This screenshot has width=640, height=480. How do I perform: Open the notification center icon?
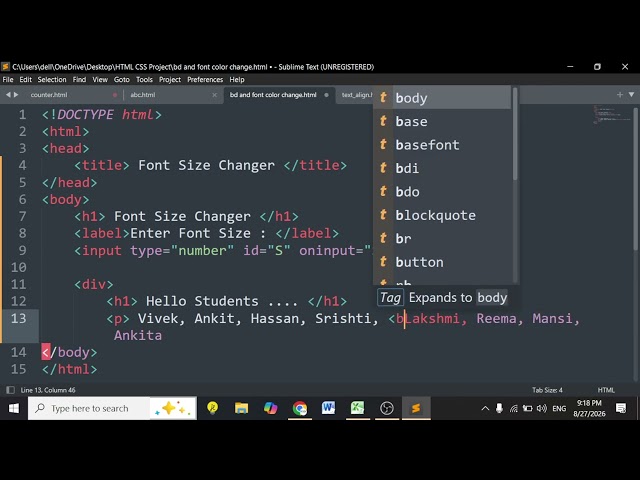621,408
